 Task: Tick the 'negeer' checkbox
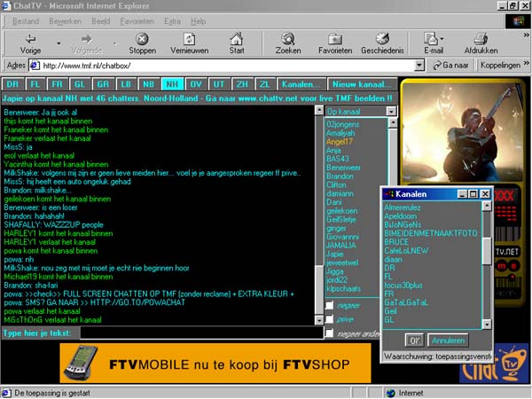coord(330,304)
